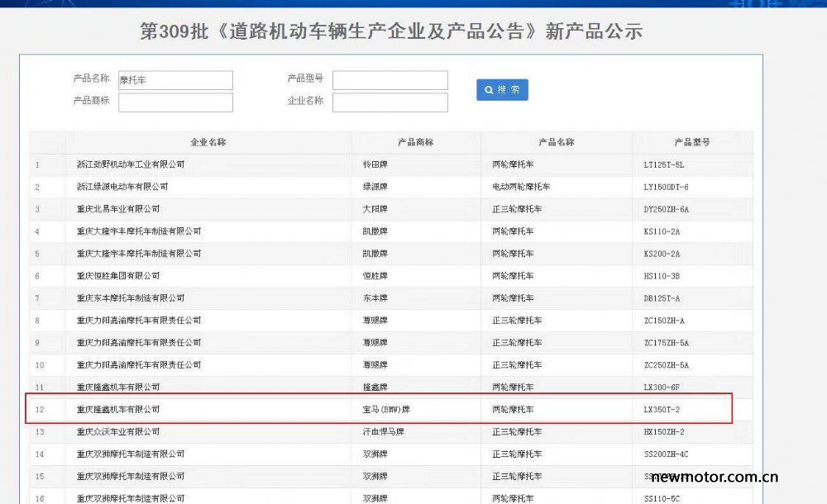Click model number KS200-2A
The height and width of the screenshot is (504, 827).
pyautogui.click(x=662, y=254)
